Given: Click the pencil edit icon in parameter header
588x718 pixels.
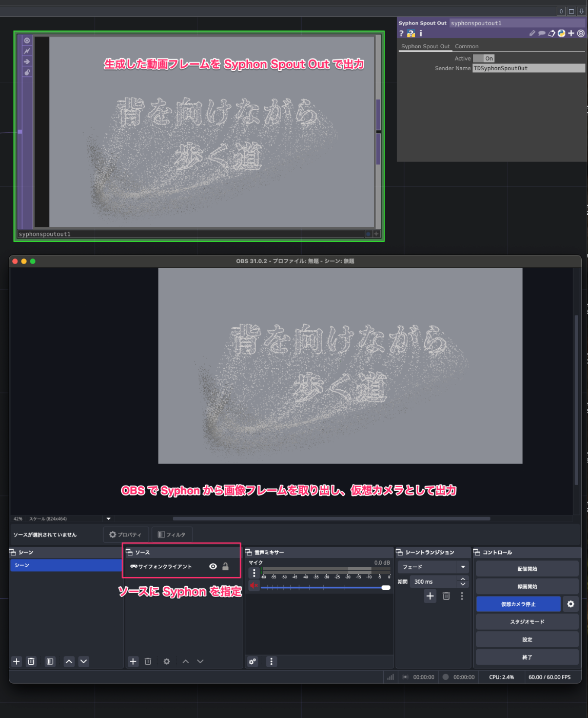Looking at the screenshot, I should tap(532, 33).
